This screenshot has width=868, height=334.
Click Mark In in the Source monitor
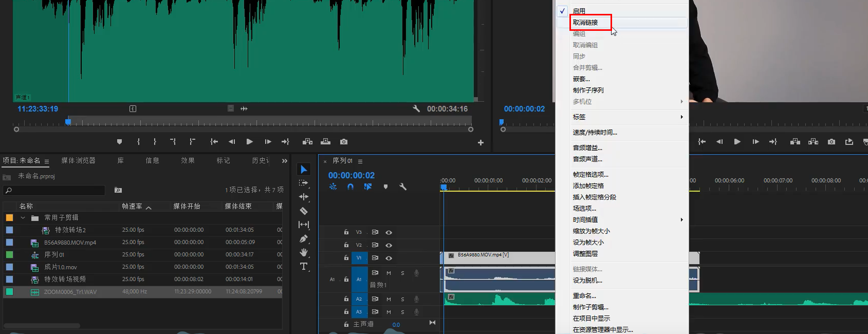click(138, 142)
